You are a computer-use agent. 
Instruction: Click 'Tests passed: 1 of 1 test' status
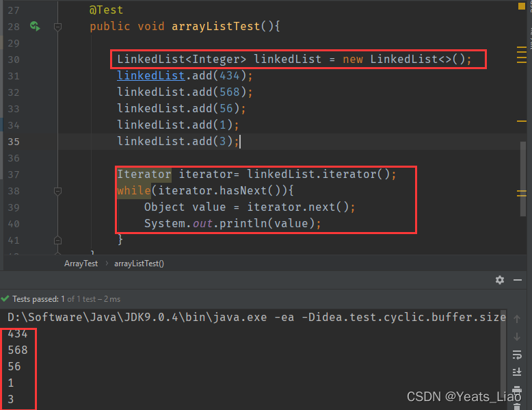click(53, 299)
